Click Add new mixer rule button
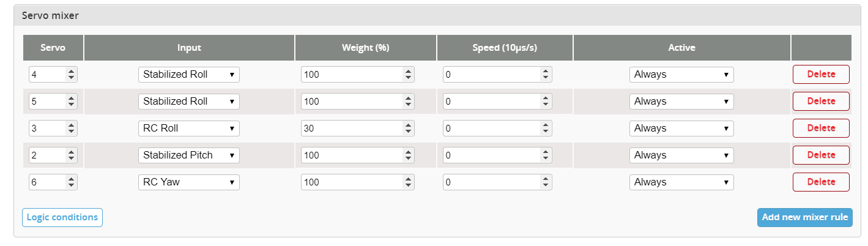Screen dimensions: 868x246 (x=804, y=217)
